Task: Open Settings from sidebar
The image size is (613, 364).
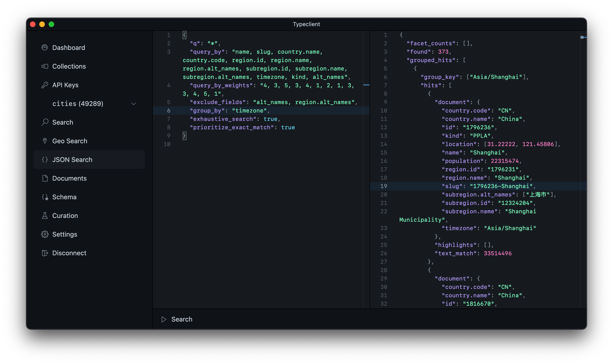Action: click(89, 234)
